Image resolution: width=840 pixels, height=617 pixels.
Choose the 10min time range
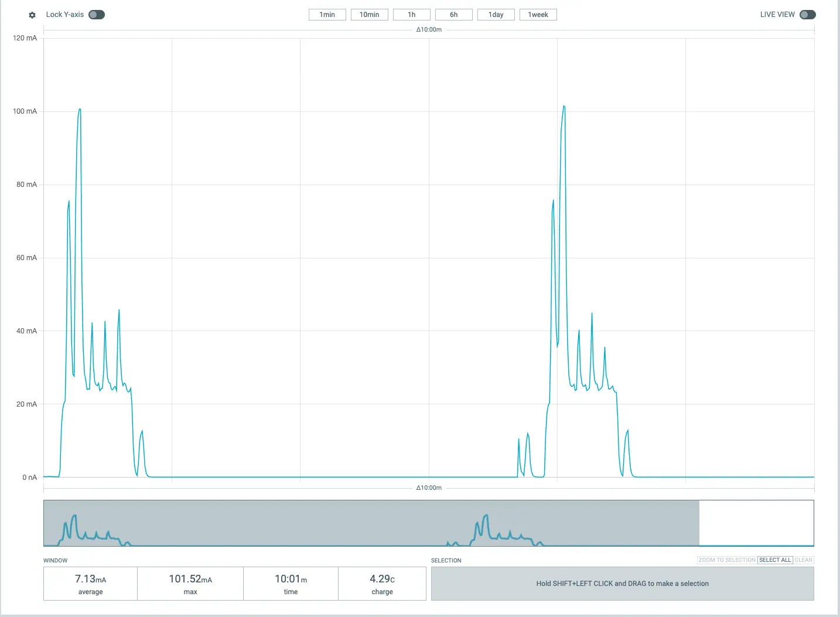tap(369, 15)
